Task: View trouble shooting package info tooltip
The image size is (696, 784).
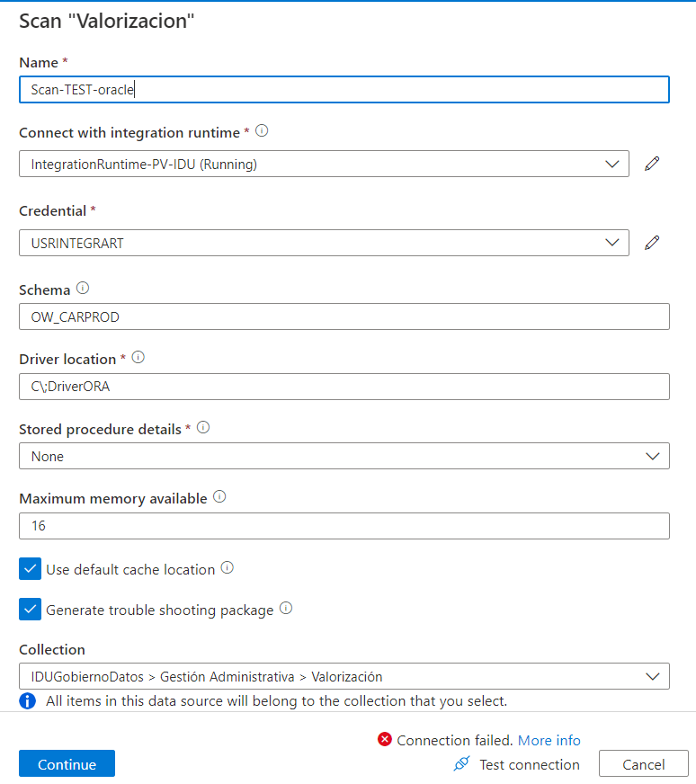Action: point(285,609)
